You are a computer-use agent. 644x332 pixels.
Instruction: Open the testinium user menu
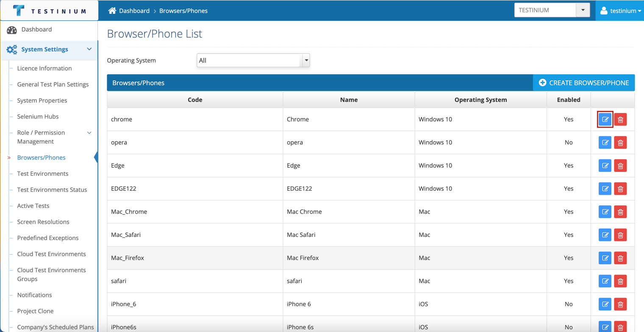(621, 11)
